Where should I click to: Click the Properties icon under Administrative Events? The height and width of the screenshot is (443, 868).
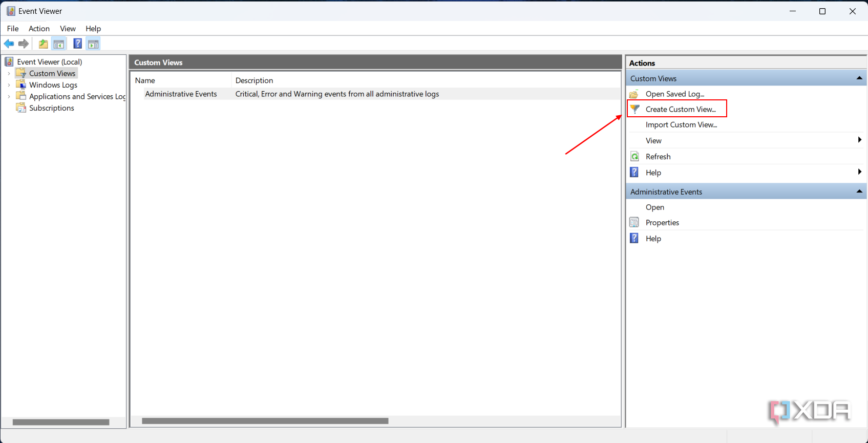point(634,222)
